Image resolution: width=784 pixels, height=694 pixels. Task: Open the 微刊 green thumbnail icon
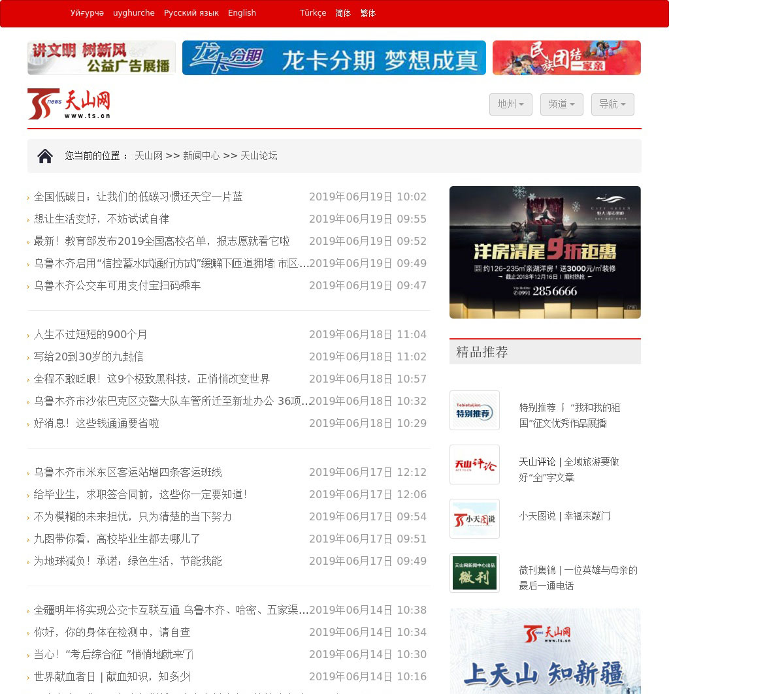tap(474, 573)
